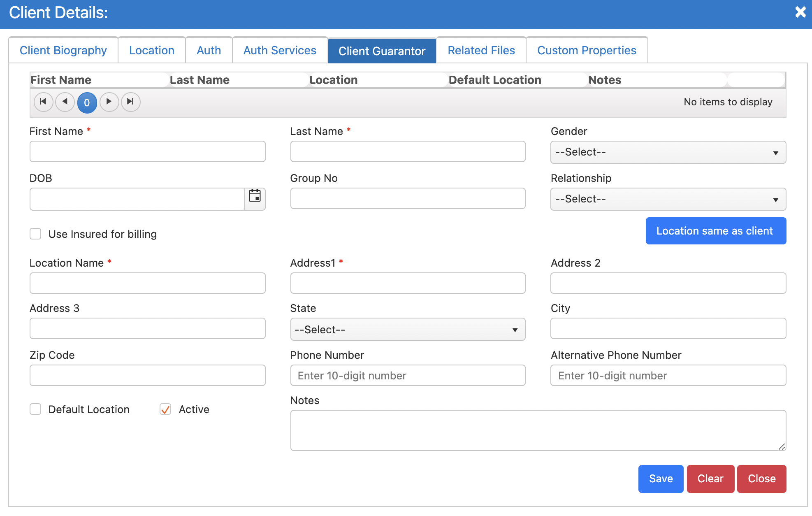Go to last page in pager
The width and height of the screenshot is (812, 516).
130,102
